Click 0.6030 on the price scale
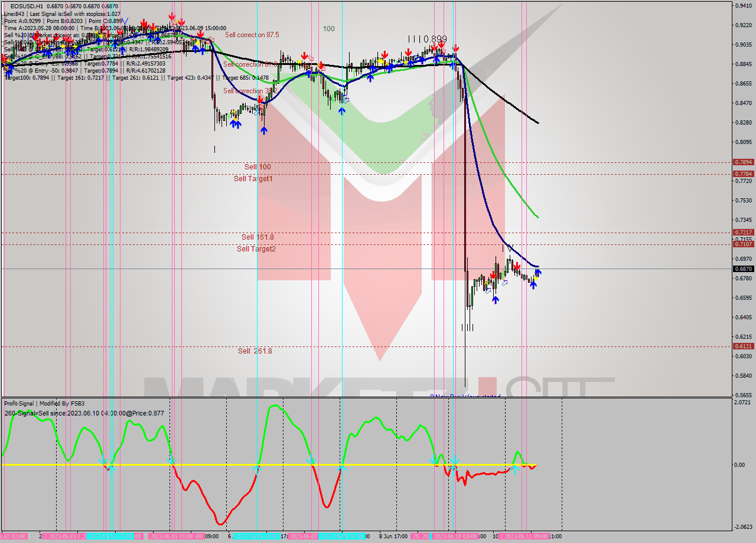This screenshot has width=756, height=543. (x=743, y=356)
